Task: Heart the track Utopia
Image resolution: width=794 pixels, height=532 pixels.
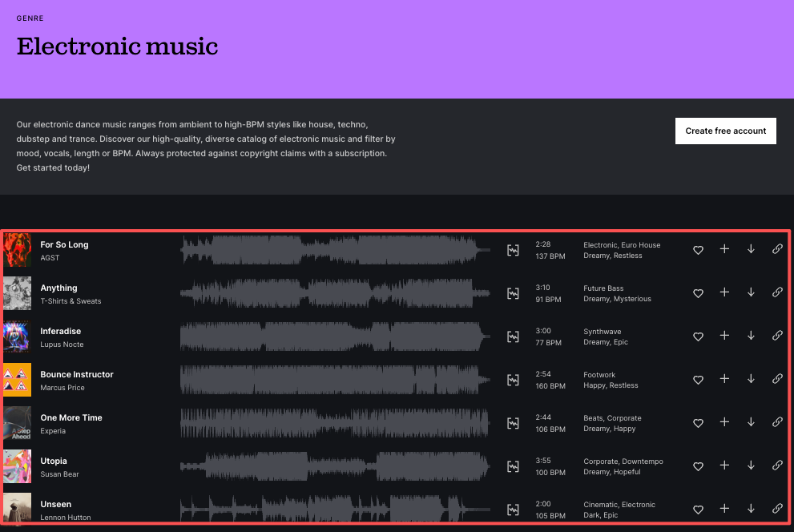Action: [698, 466]
